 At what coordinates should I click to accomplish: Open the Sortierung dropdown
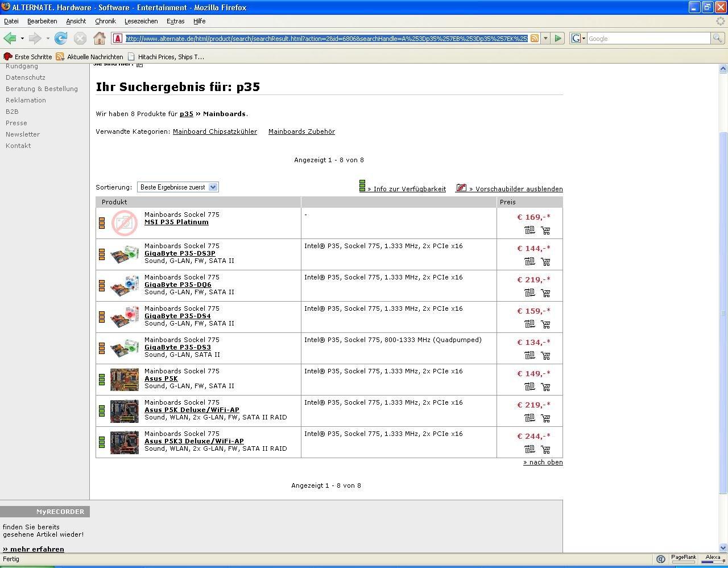[x=177, y=187]
